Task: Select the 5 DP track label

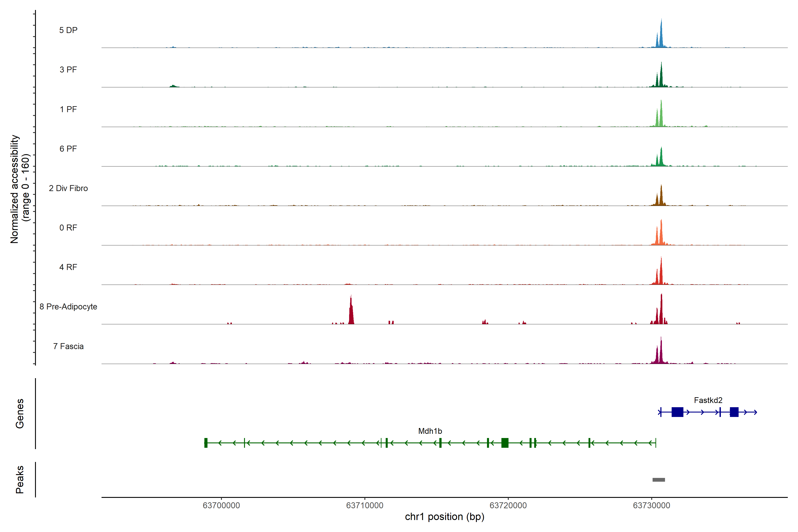Action: (x=68, y=30)
